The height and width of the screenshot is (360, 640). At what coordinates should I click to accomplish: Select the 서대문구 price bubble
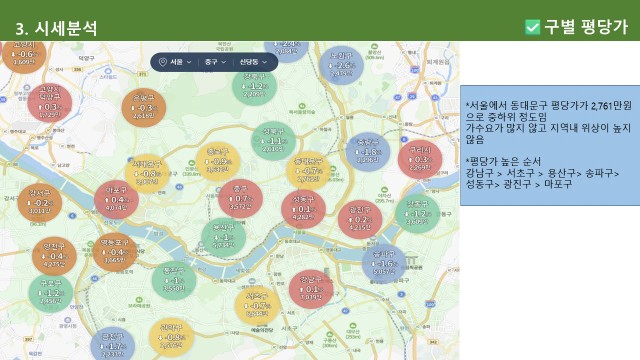pos(147,174)
